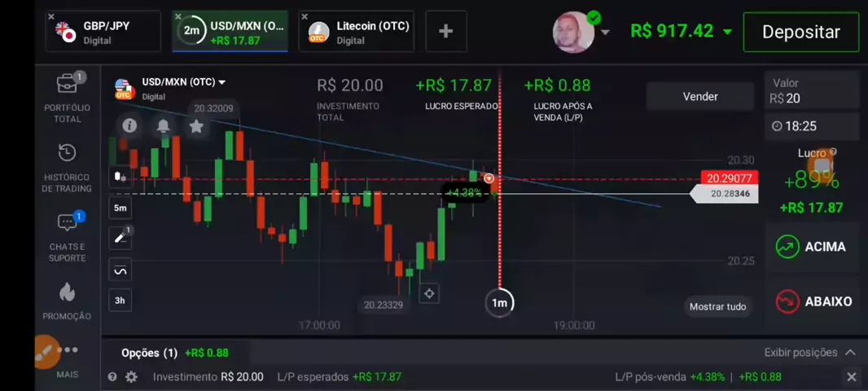Switch to the Litecoin (OTC) tab
Screen dimensions: 868x391
(357, 32)
